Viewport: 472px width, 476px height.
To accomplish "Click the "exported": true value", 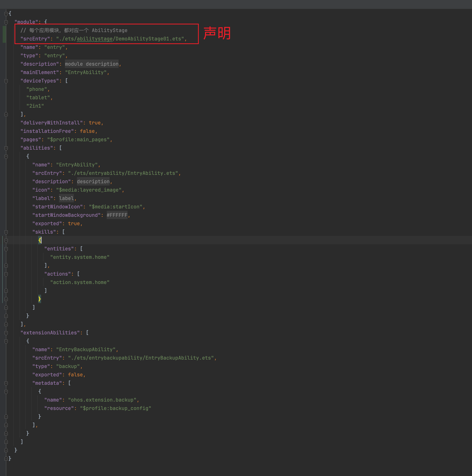I will pos(74,224).
